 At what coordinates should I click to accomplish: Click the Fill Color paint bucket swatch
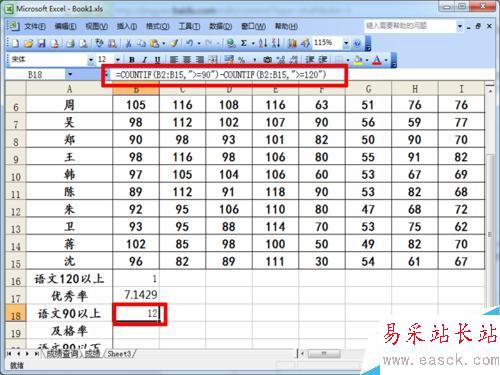click(358, 60)
